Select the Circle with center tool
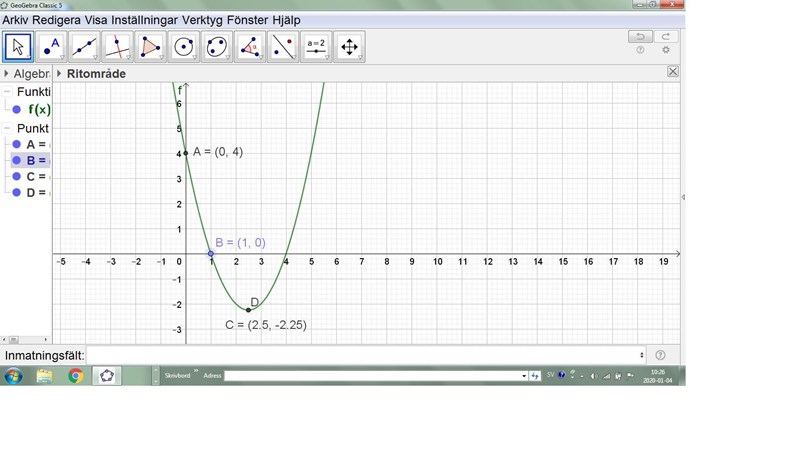800x454 pixels. [184, 46]
